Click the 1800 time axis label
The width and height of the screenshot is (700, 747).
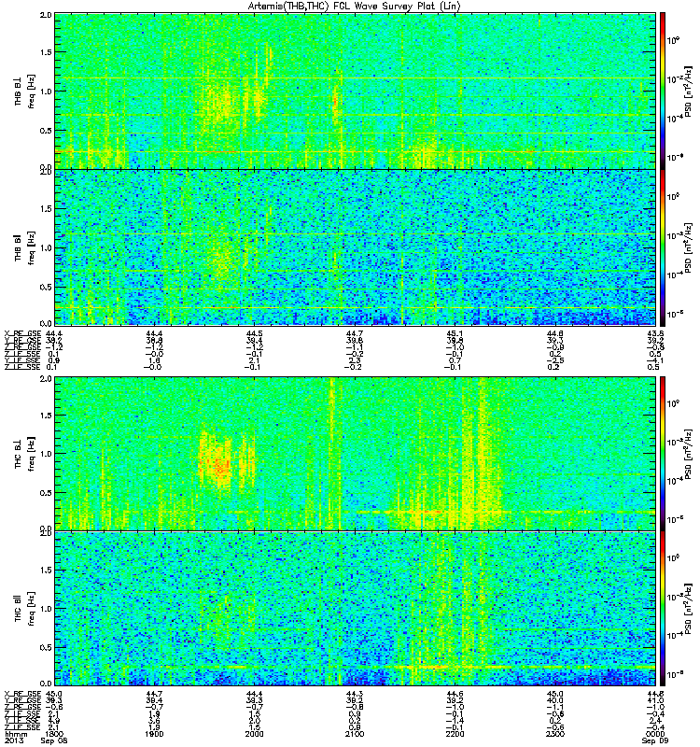click(x=54, y=734)
